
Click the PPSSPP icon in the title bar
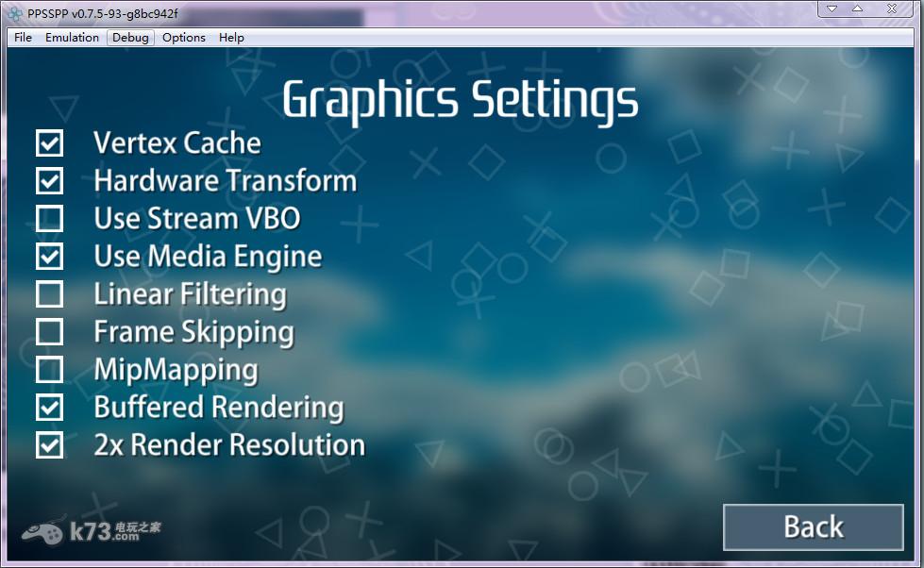click(15, 13)
